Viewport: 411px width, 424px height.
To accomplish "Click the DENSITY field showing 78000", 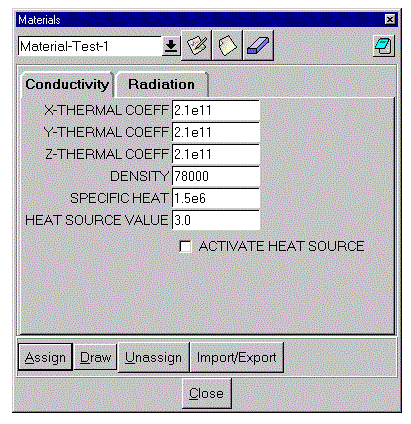I will click(x=216, y=176).
